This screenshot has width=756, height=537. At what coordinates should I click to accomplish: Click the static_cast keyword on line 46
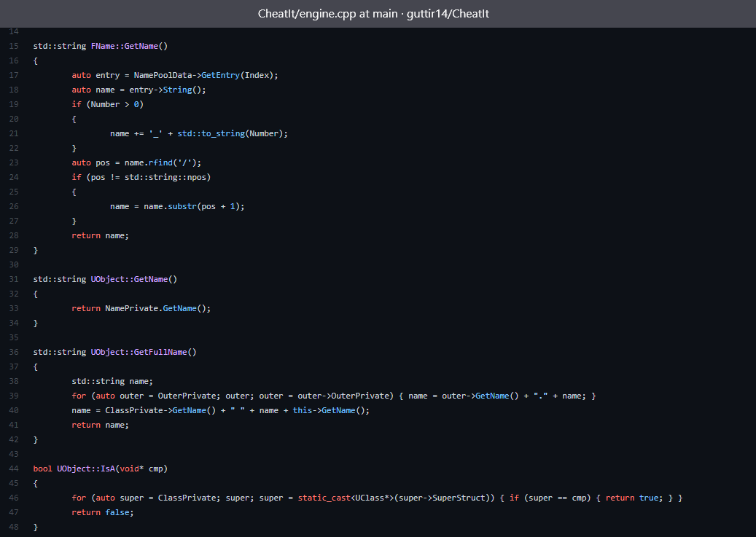click(x=324, y=498)
